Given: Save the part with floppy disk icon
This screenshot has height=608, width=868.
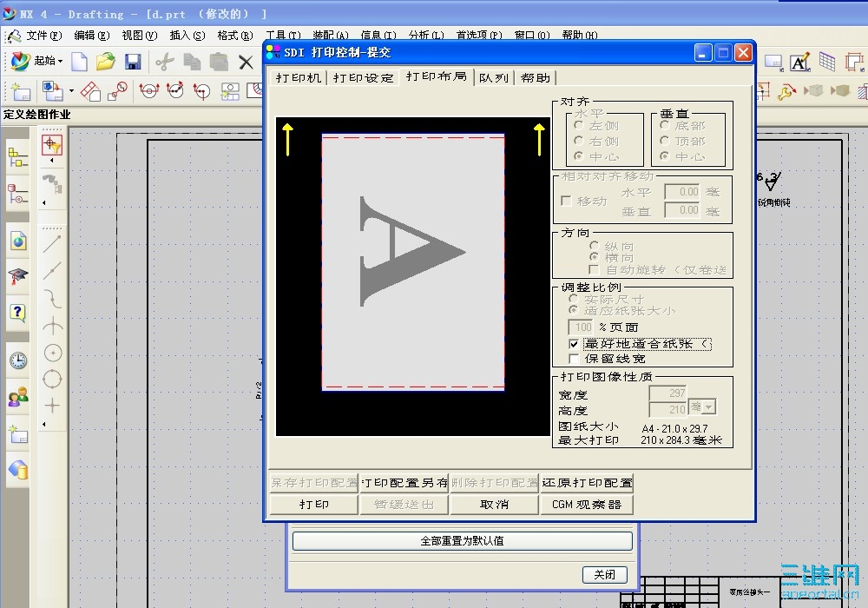Looking at the screenshot, I should [132, 61].
